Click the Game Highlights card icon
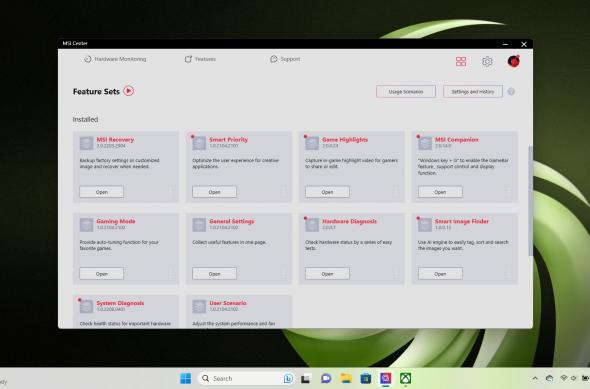The width and height of the screenshot is (590, 389). (x=312, y=143)
